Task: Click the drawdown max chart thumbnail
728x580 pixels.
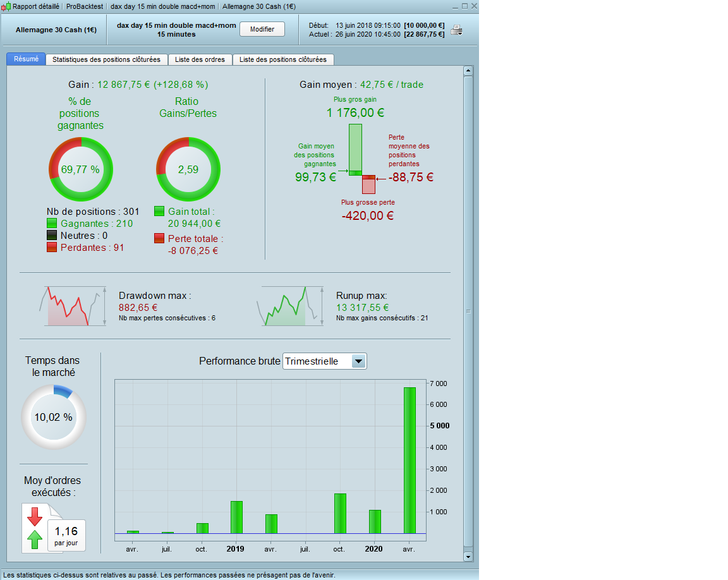Action: coord(73,306)
